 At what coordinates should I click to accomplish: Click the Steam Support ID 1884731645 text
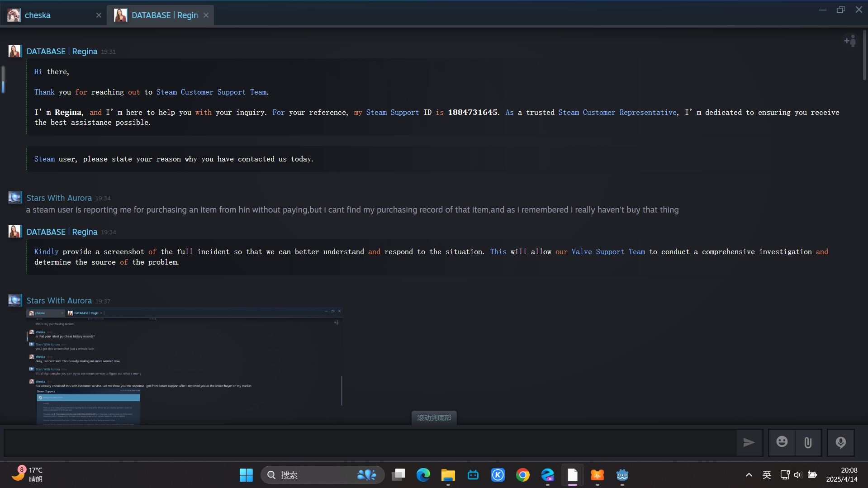[x=472, y=112]
